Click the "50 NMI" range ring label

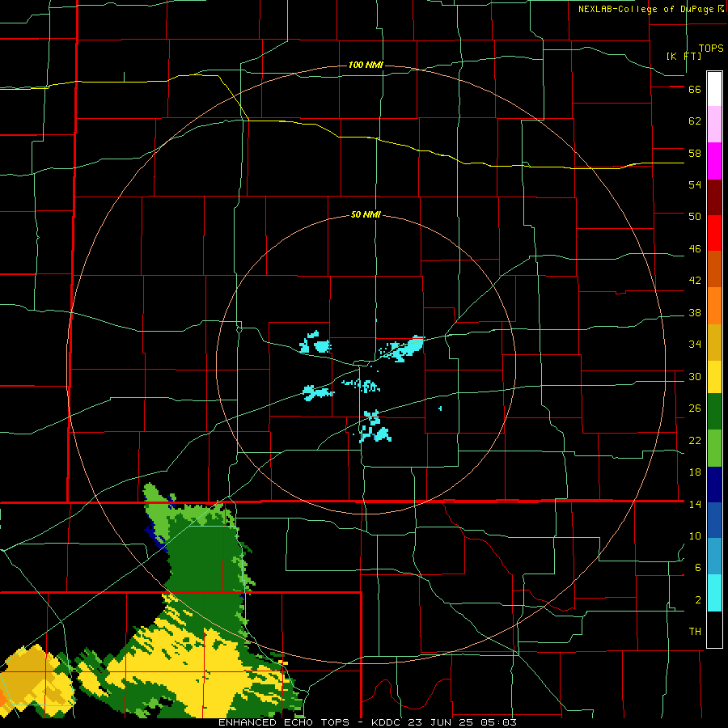(x=366, y=214)
